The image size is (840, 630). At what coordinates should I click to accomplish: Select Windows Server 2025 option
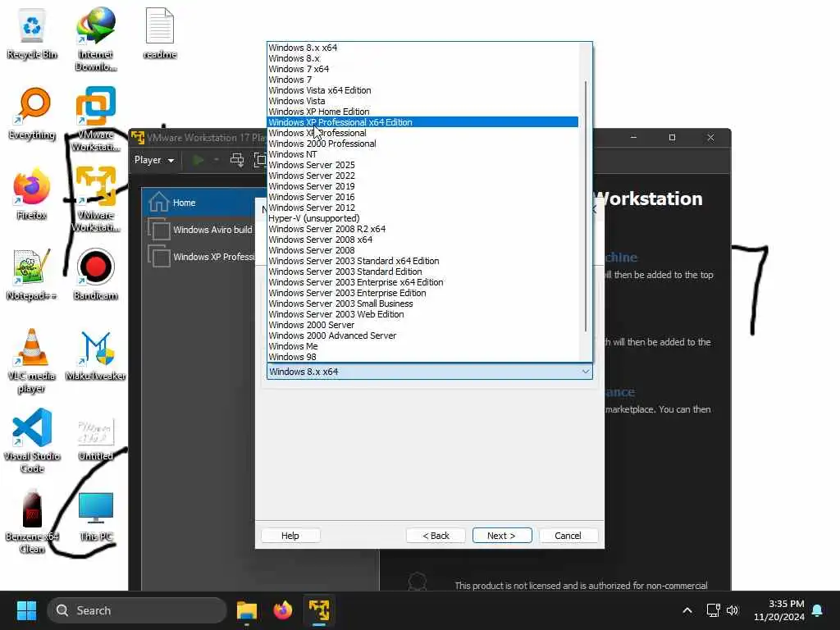422,165
